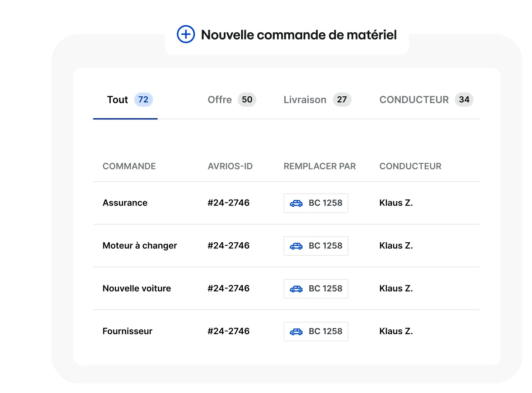532x393 pixels.
Task: Click car icon in Nouvelle voiture row
Action: pos(296,288)
